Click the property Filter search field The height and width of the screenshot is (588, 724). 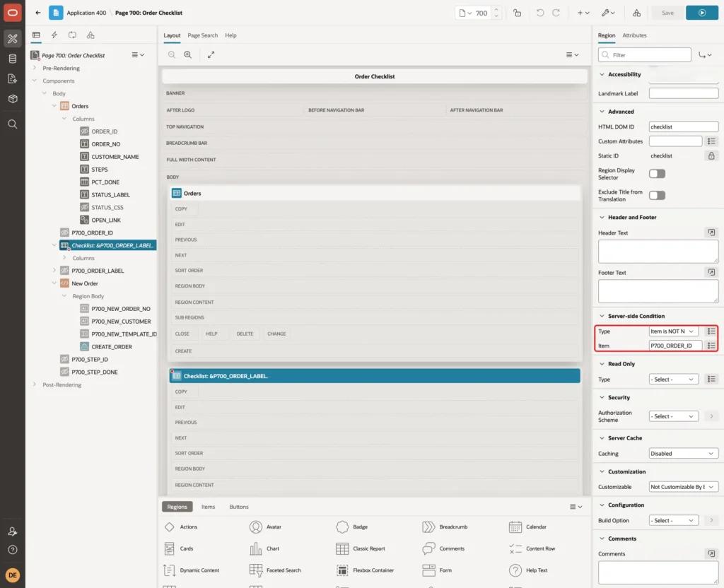(644, 55)
